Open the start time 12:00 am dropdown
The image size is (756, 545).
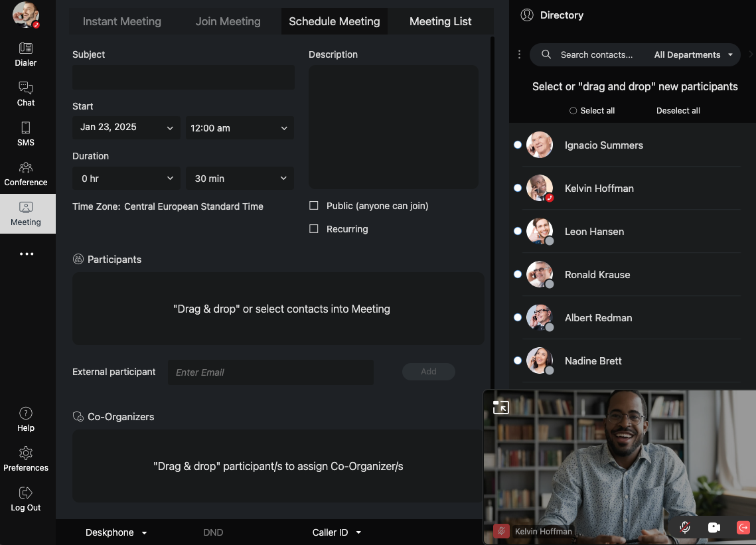point(239,128)
